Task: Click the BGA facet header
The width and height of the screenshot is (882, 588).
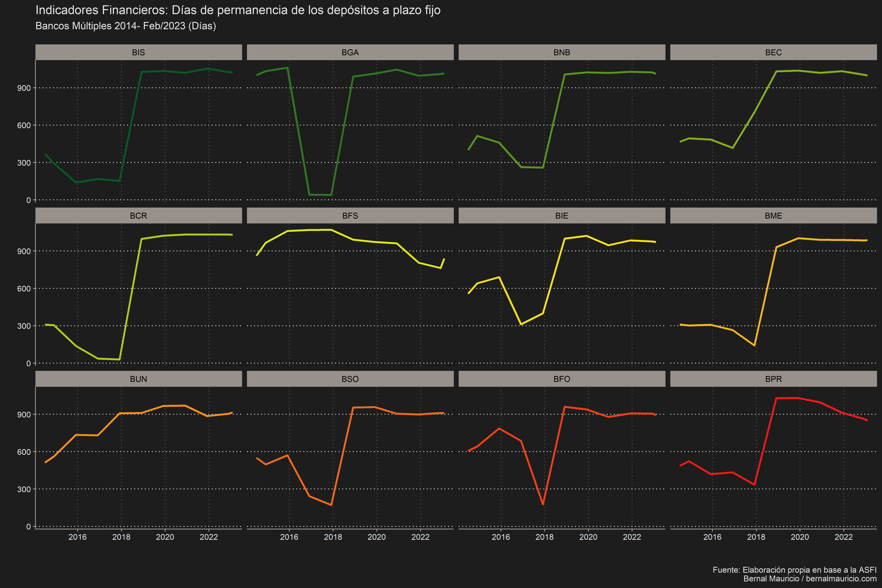Action: pos(350,52)
